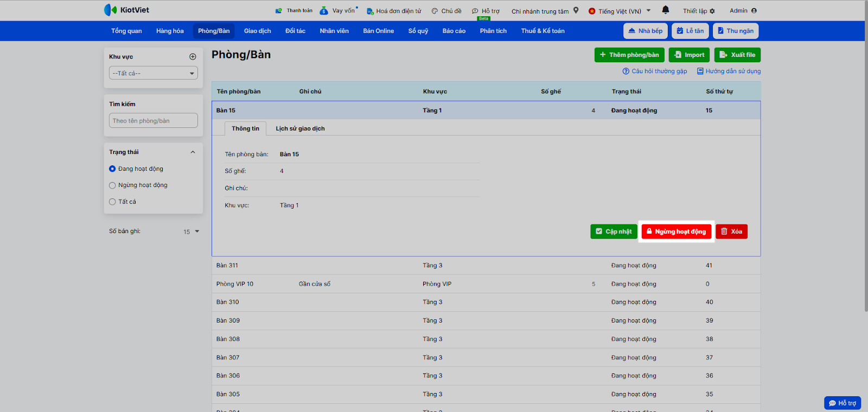868x412 pixels.
Task: Open the Hướng dẫn sử dụng link
Action: coord(729,71)
